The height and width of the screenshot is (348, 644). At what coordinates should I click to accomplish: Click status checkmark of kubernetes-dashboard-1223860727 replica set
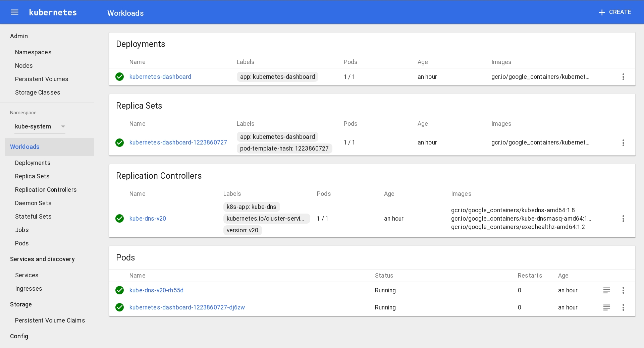120,143
